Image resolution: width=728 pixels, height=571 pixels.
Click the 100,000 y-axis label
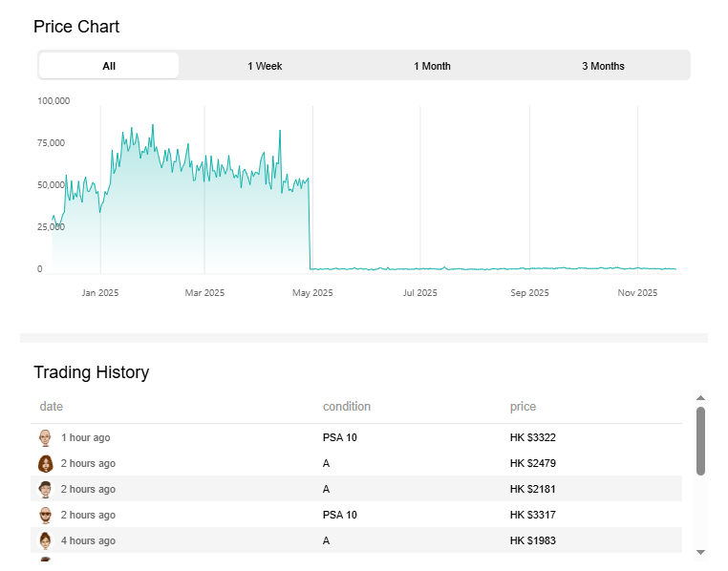(54, 100)
